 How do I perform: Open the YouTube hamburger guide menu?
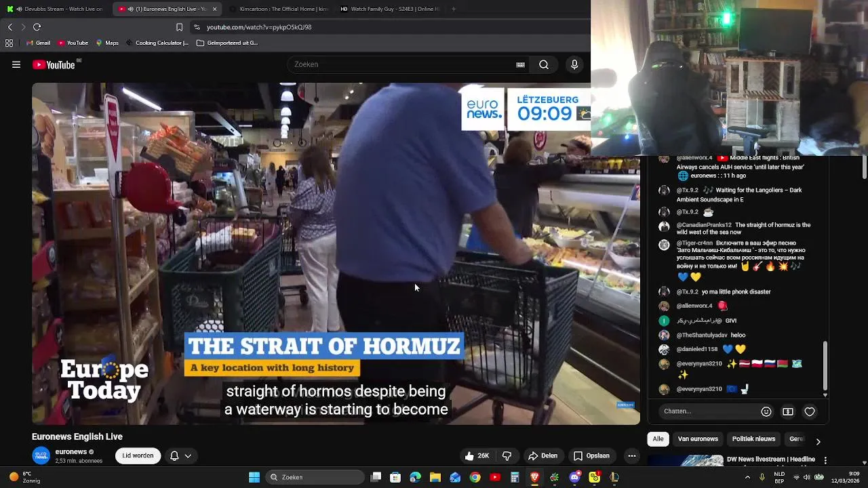pos(16,64)
